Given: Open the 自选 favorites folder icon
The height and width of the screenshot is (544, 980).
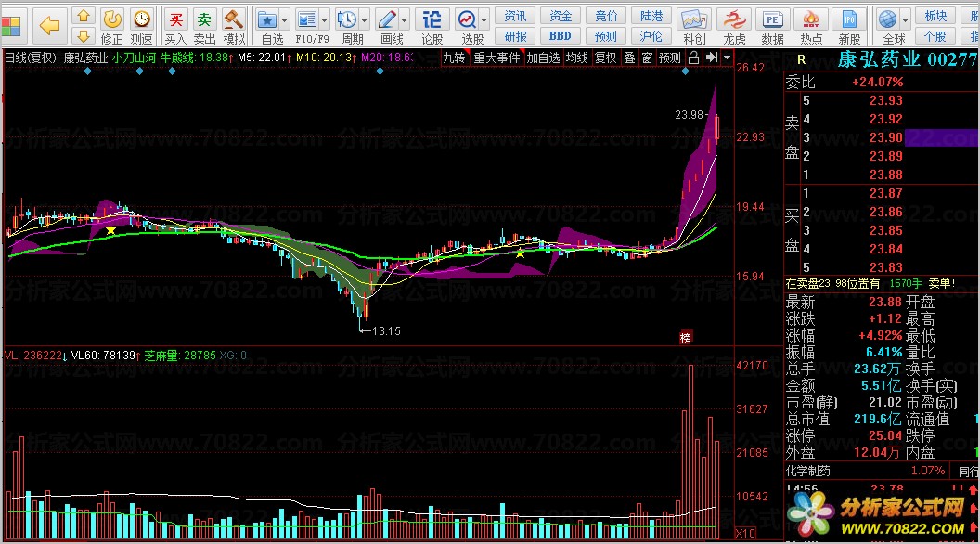Looking at the screenshot, I should (267, 19).
